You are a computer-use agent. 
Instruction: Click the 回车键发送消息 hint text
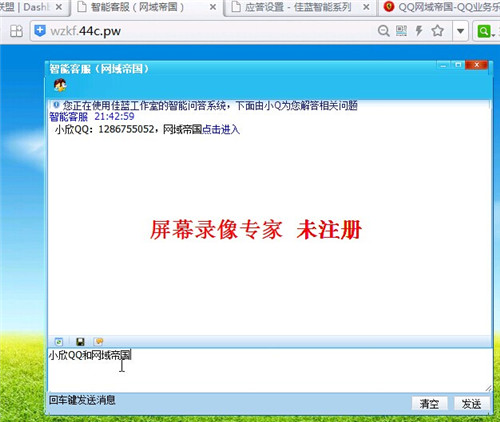pos(82,400)
